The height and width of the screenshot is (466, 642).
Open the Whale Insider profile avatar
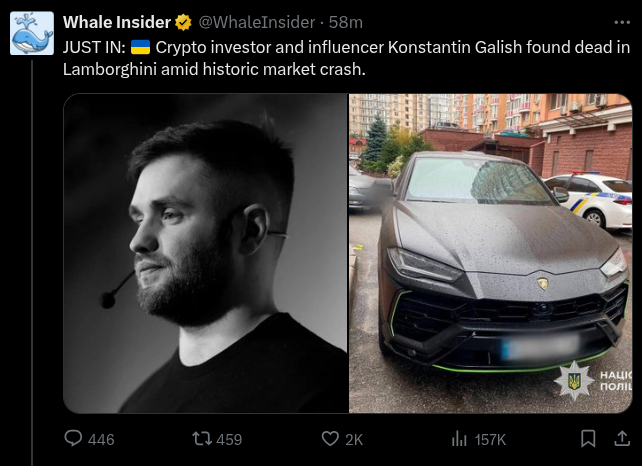point(32,34)
